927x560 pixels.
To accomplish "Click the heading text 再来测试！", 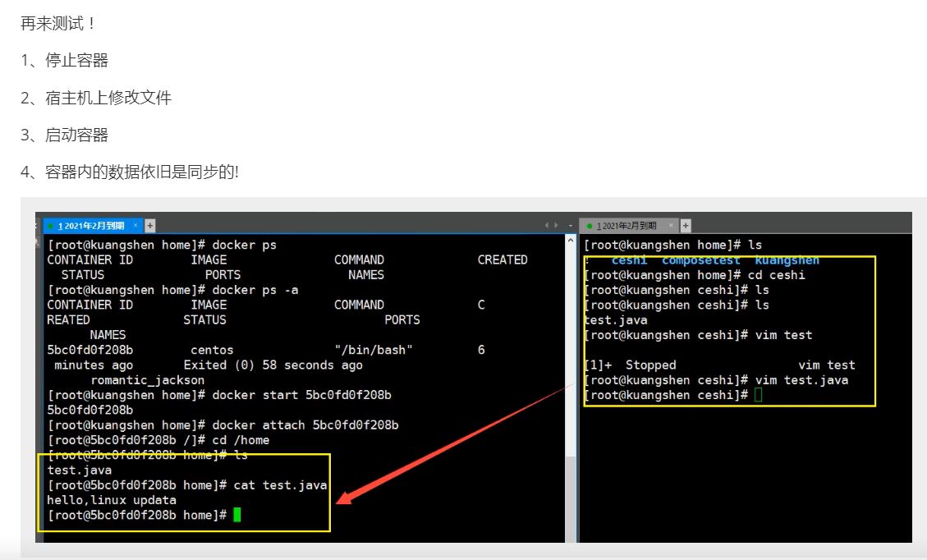I will pyautogui.click(x=58, y=23).
